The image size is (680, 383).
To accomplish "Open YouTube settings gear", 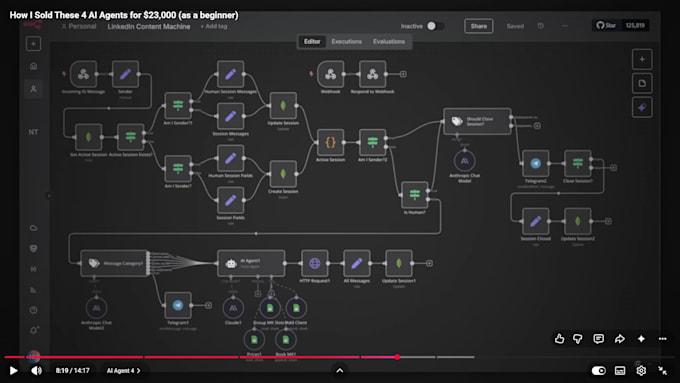I will [641, 370].
